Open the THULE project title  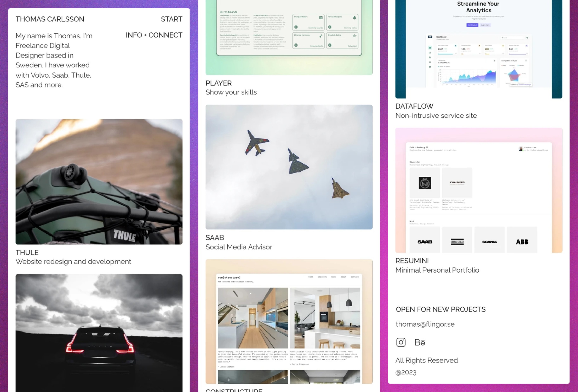pyautogui.click(x=27, y=253)
